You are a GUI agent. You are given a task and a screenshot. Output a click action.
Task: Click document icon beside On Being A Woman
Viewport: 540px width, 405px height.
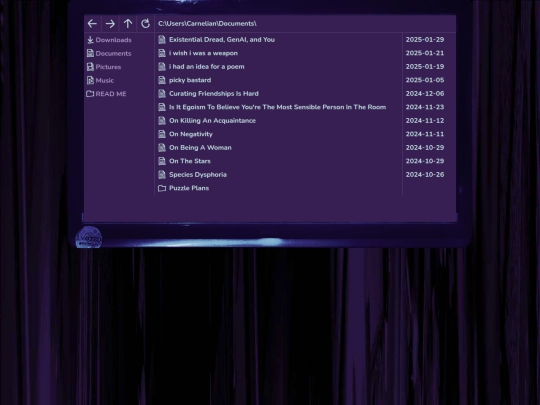(162, 147)
